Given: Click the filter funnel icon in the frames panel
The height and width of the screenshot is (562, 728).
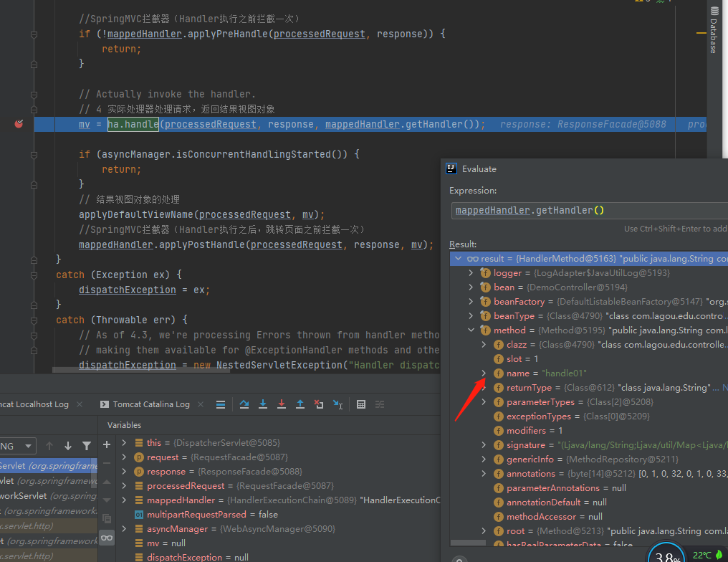Looking at the screenshot, I should pos(86,445).
